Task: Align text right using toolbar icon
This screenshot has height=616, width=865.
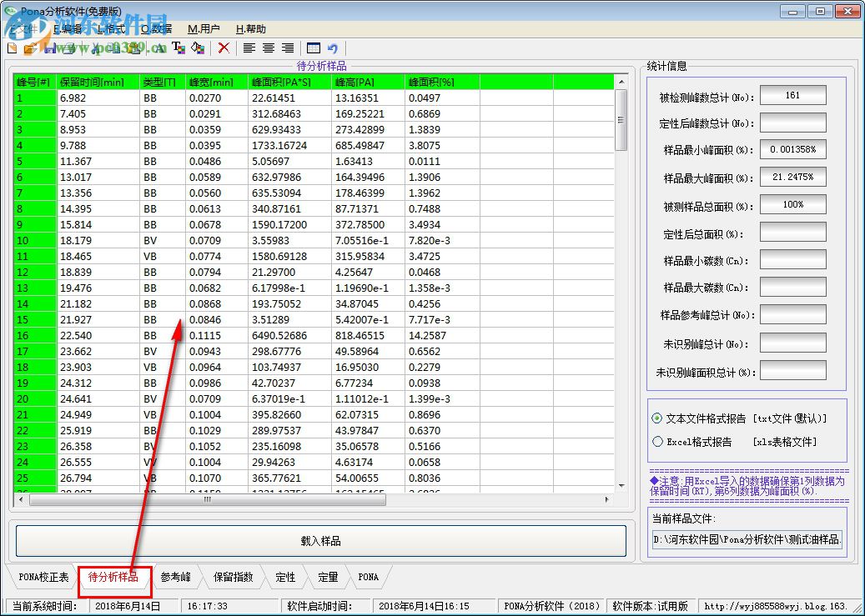Action: pyautogui.click(x=288, y=48)
